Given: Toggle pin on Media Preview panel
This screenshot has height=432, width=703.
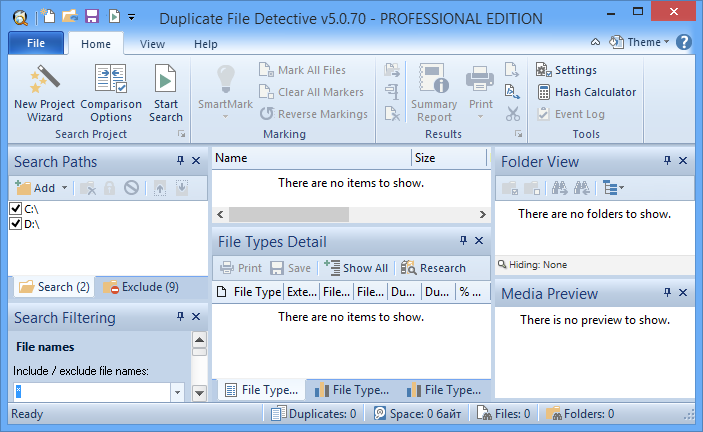Looking at the screenshot, I should 667,293.
